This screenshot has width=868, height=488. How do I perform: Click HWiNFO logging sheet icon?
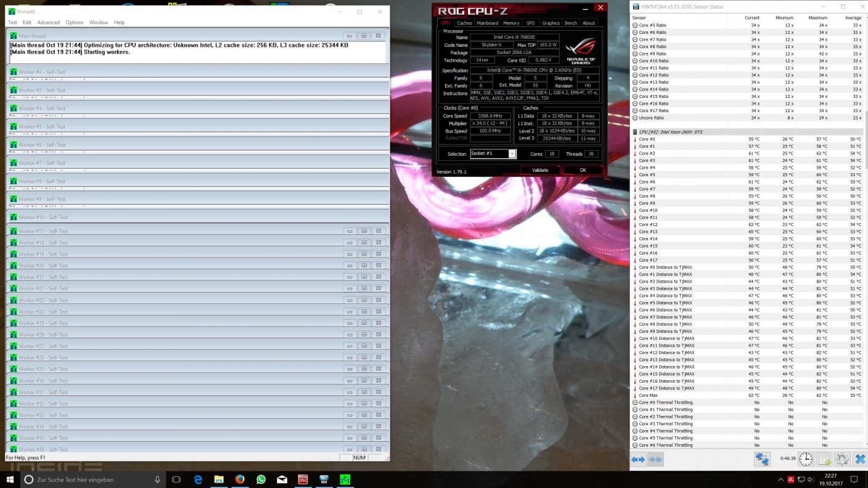824,460
